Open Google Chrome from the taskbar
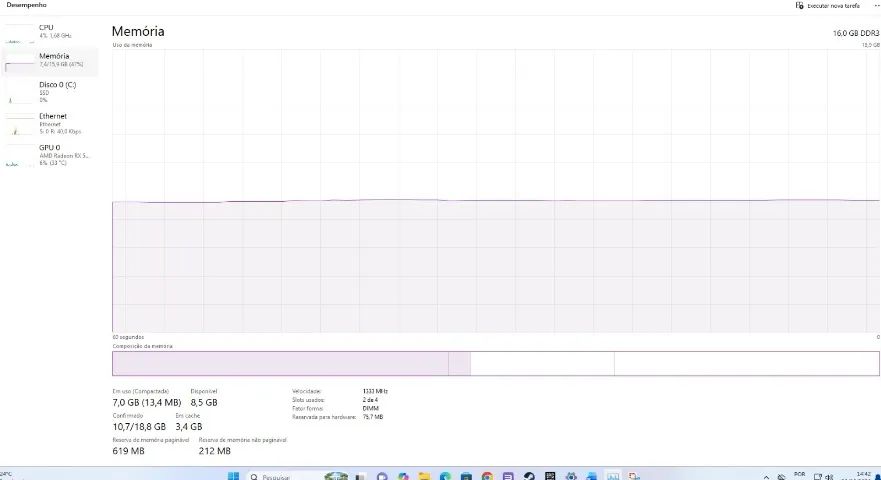This screenshot has width=881, height=480. 487,477
